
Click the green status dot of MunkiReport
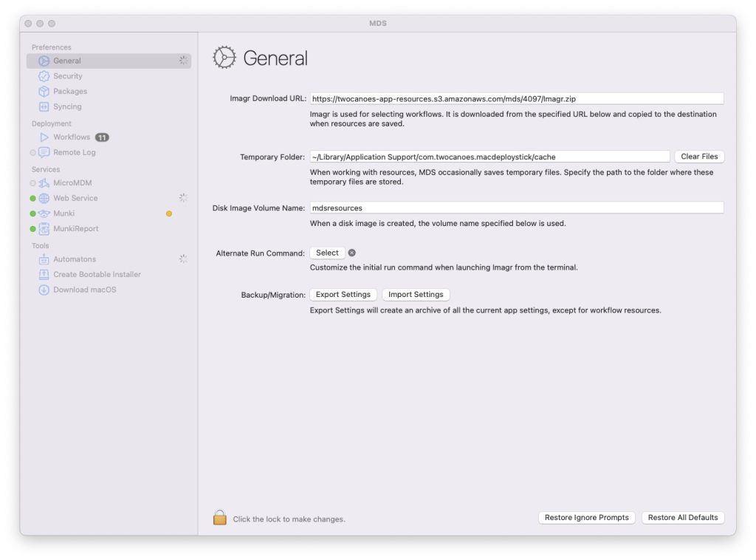[x=32, y=229]
